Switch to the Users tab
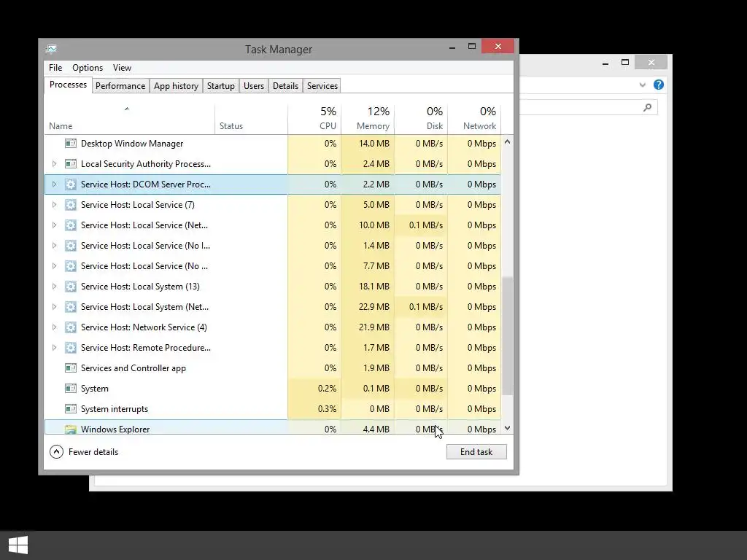 (253, 86)
